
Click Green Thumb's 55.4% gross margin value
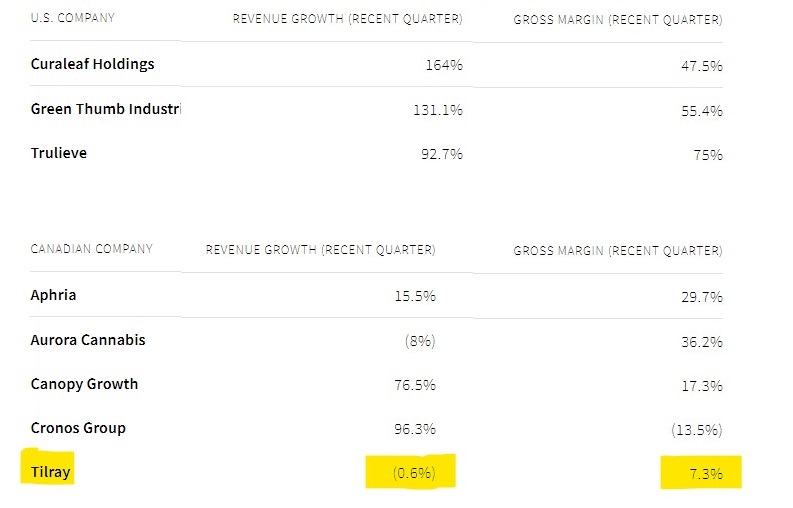point(702,111)
